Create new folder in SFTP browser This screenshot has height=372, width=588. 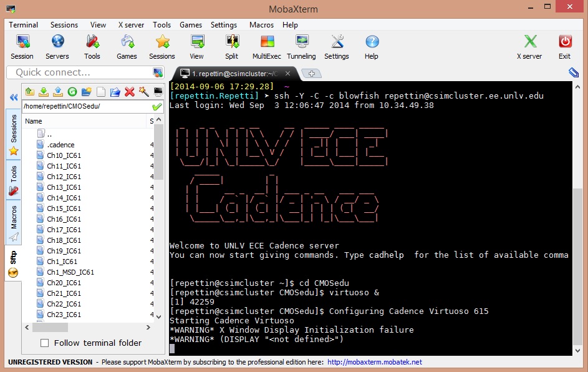click(87, 92)
